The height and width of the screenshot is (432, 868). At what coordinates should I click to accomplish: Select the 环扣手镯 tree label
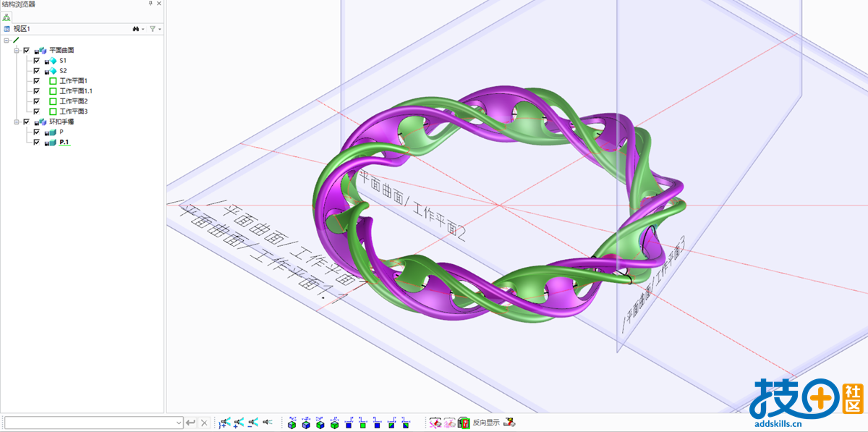click(61, 122)
